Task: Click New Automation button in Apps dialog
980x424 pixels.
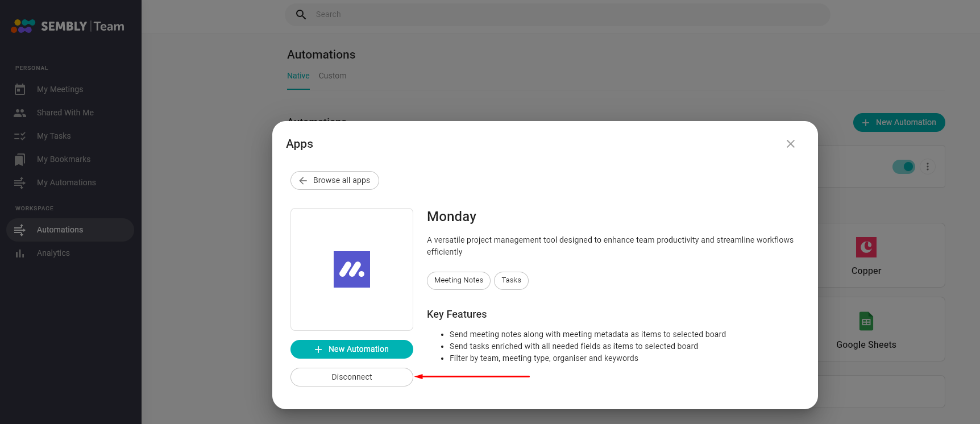Action: pos(352,349)
